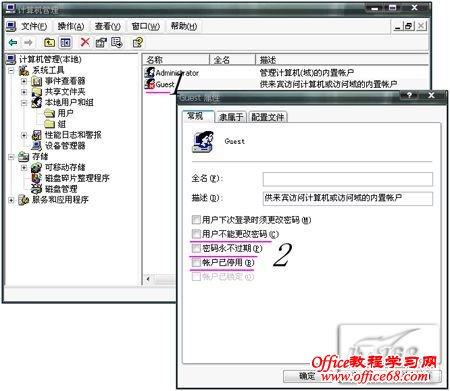
Task: Minimize the inner MMC child window
Action: pos(397,26)
